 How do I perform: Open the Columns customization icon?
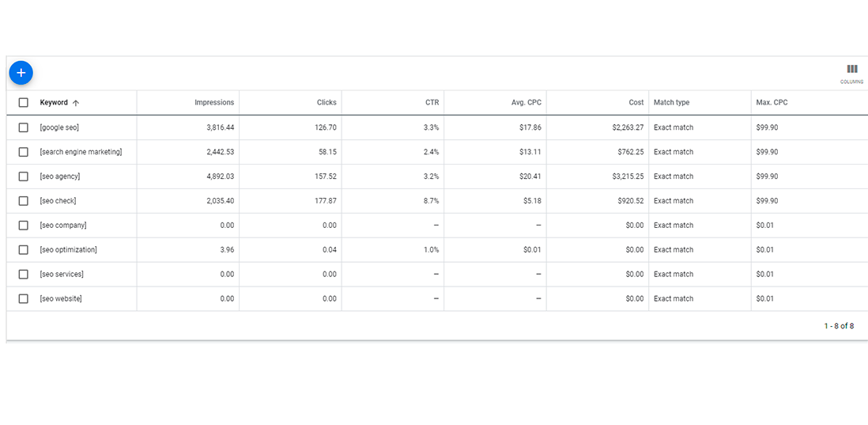coord(851,74)
